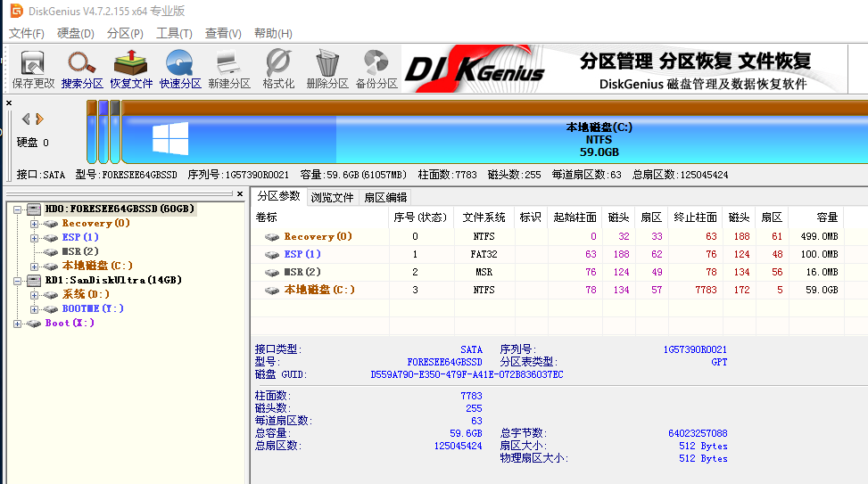Click the DiskGenius banner image
The width and height of the screenshot is (868, 484).
coord(624,70)
